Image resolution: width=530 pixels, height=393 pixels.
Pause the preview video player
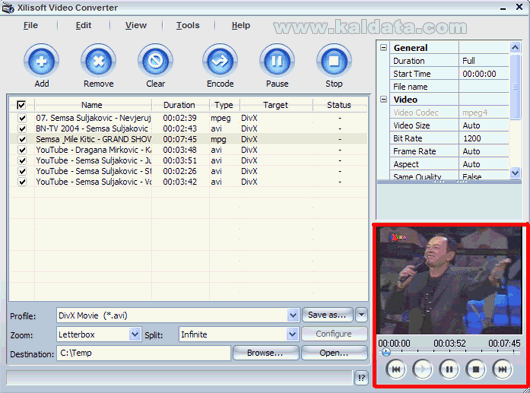[x=449, y=369]
